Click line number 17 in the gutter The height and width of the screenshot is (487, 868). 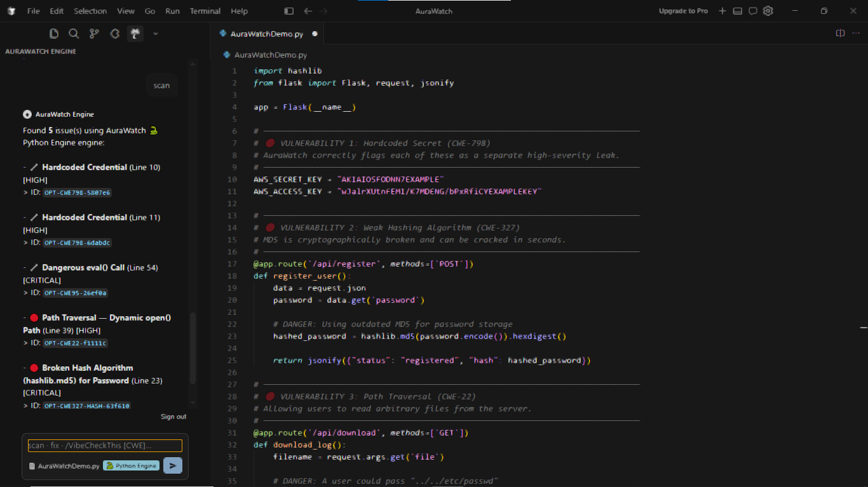click(232, 264)
